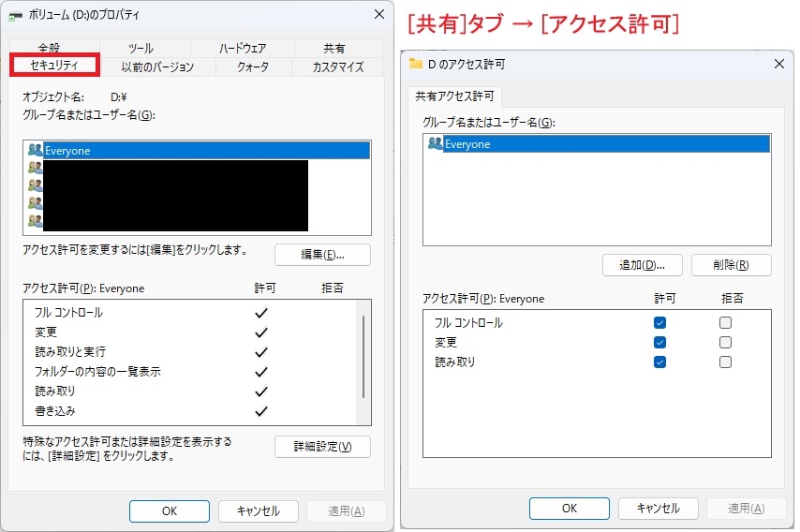Click the allow checkmark on フル コントロール row in properties
This screenshot has width=800, height=532.
(x=261, y=313)
